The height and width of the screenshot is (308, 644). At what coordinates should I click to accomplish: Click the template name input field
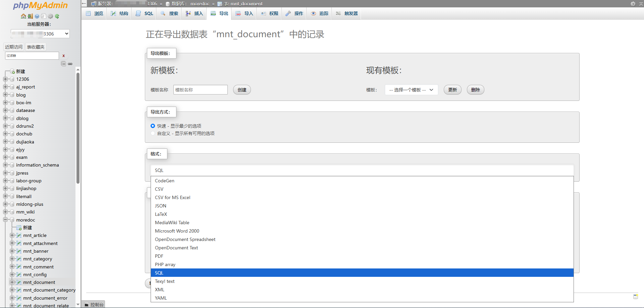(200, 90)
